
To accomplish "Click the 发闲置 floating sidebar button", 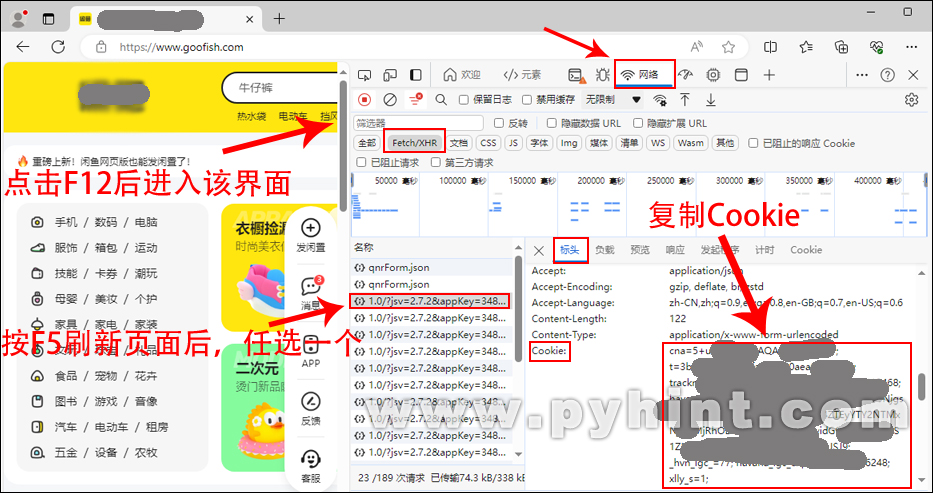I will tap(311, 236).
